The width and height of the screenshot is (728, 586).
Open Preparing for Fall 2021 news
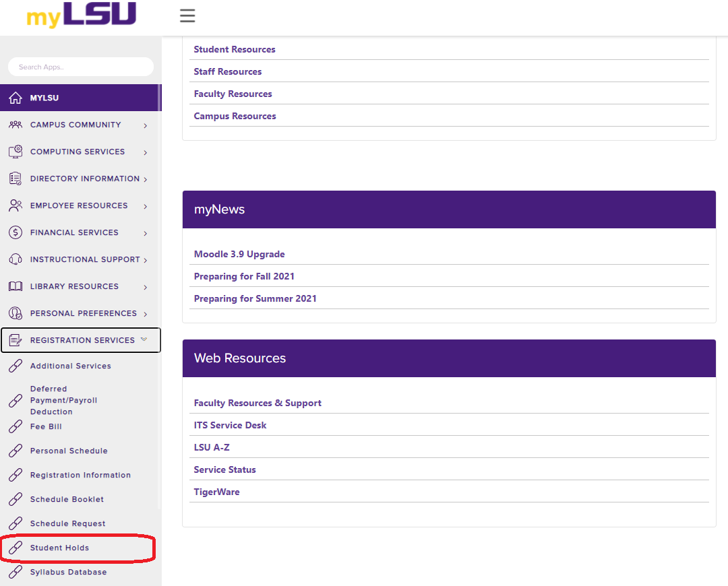[x=244, y=277]
